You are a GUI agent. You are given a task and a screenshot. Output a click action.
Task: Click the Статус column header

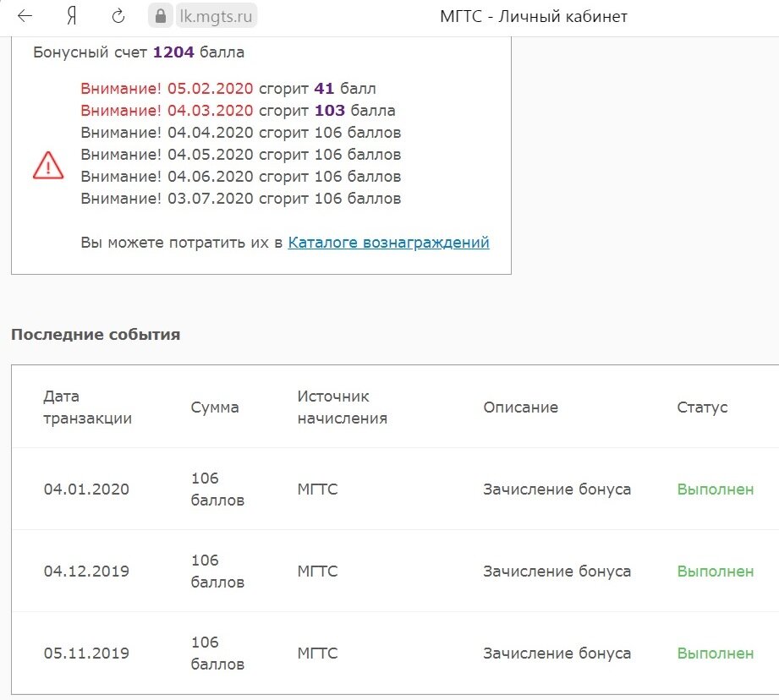coord(702,407)
